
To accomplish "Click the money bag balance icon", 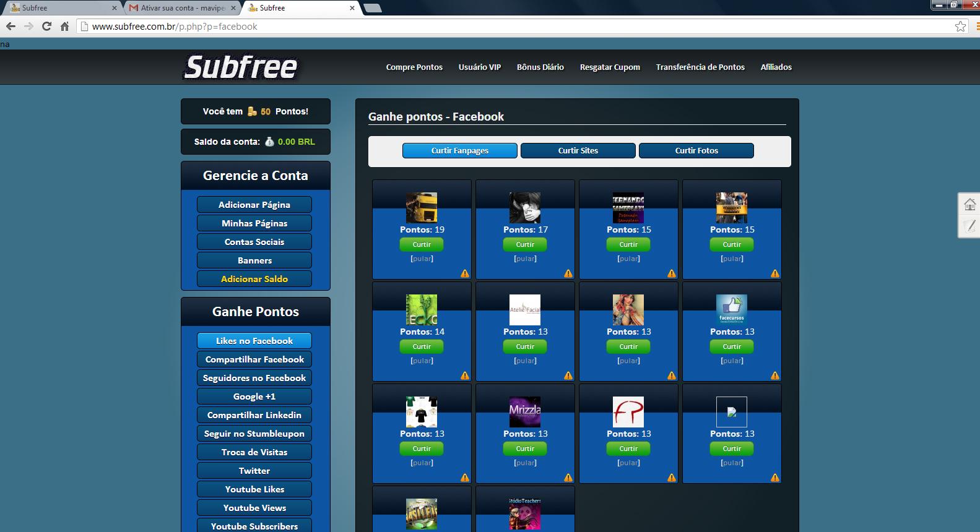I will [x=269, y=142].
